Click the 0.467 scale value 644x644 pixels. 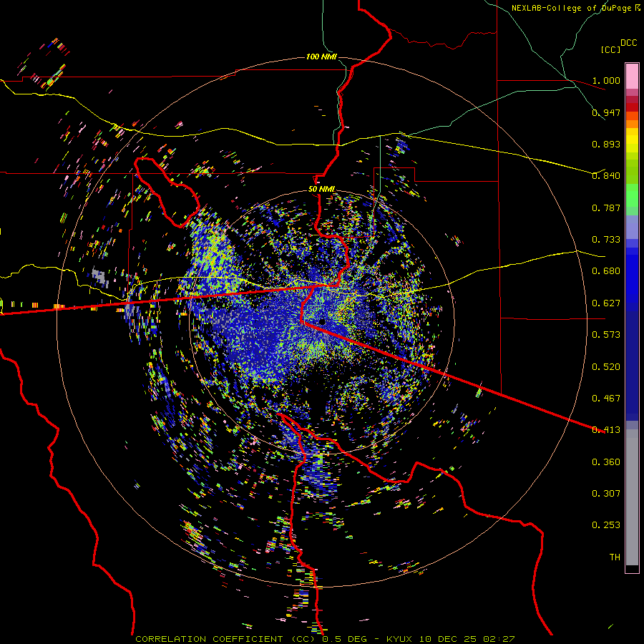[x=606, y=399]
